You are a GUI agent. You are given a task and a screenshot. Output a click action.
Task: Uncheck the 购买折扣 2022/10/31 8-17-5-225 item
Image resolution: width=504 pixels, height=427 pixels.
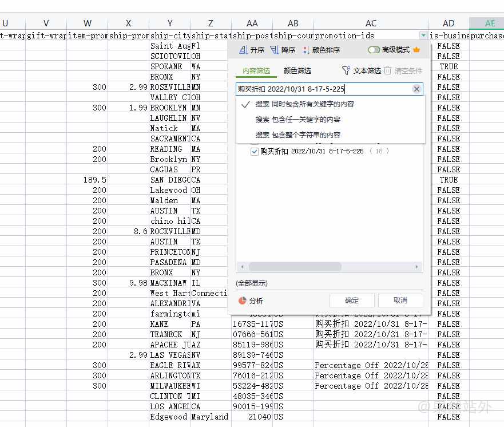(254, 152)
